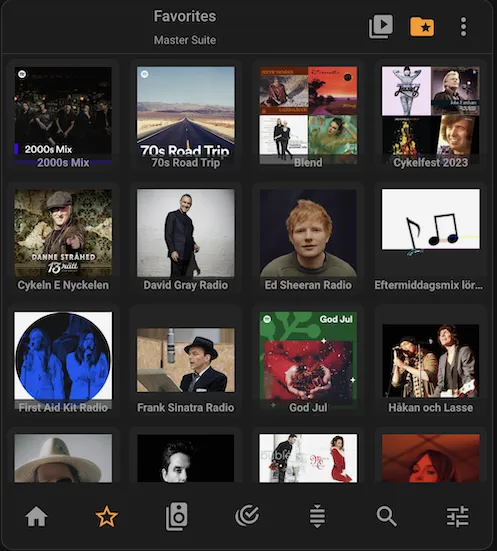Select Håkan och Lasse favorite

coord(431,361)
